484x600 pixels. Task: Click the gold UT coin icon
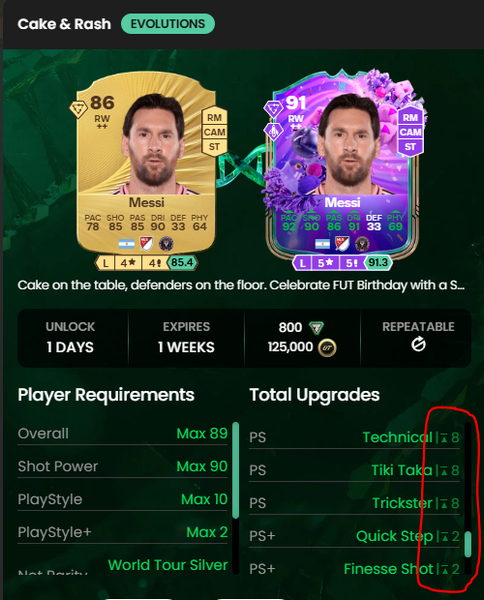pyautogui.click(x=327, y=348)
